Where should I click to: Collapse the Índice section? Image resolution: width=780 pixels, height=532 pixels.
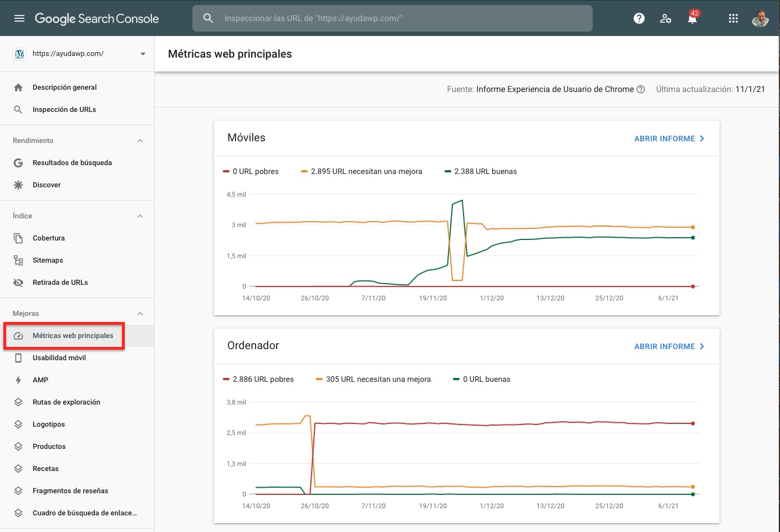click(x=140, y=216)
